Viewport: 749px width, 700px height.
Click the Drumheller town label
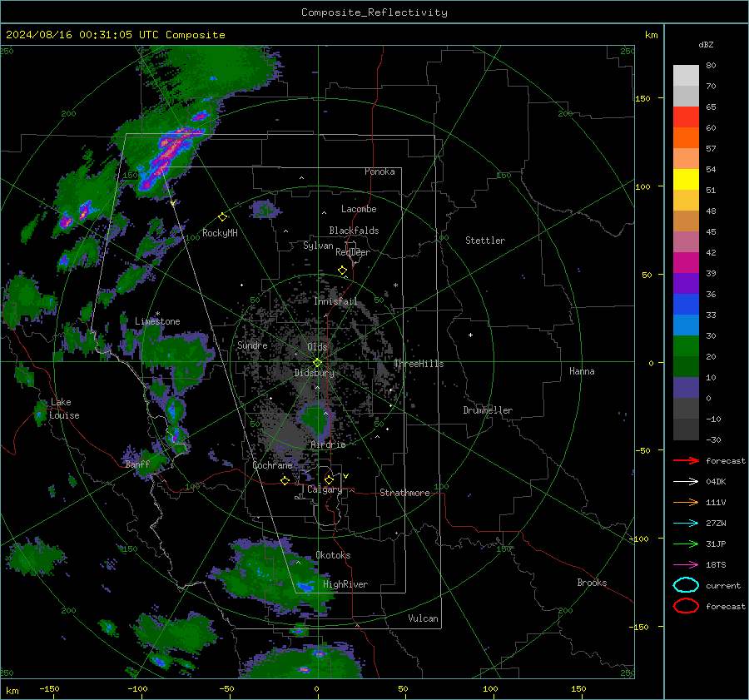488,410
